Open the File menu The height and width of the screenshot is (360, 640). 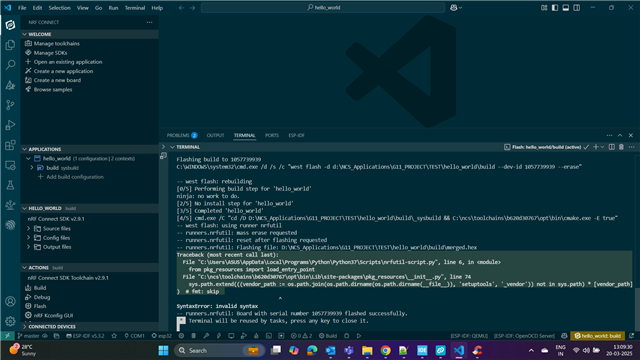22,8
